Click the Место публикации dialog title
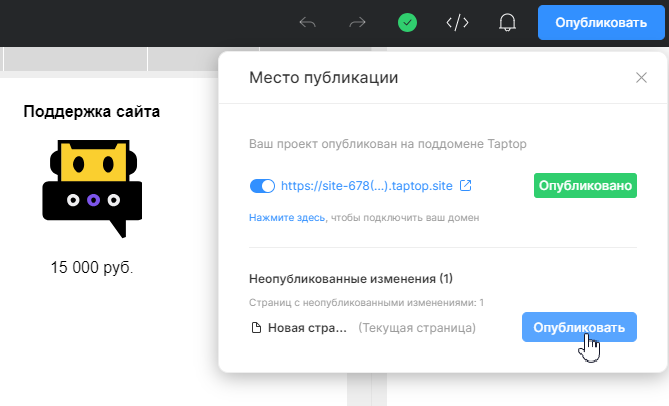 (323, 78)
